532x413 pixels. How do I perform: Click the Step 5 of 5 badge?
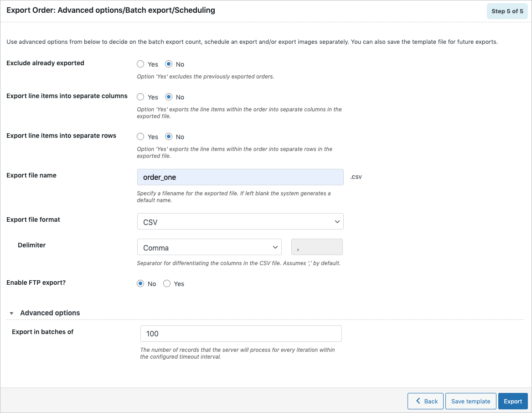point(507,11)
